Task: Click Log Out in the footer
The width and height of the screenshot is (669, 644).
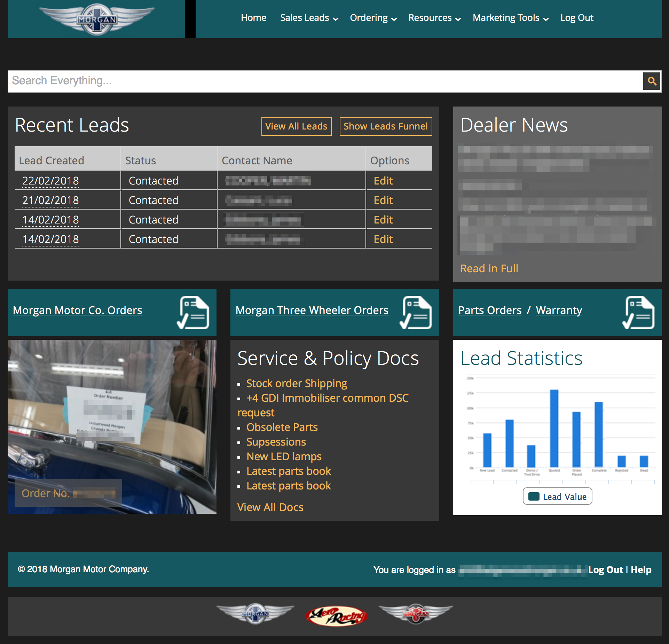Action: 606,570
